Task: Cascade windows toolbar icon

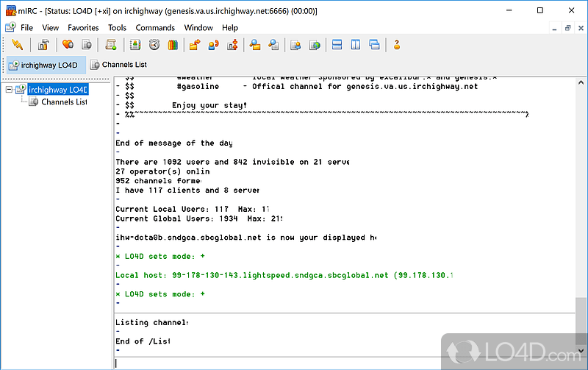Action: click(x=374, y=45)
